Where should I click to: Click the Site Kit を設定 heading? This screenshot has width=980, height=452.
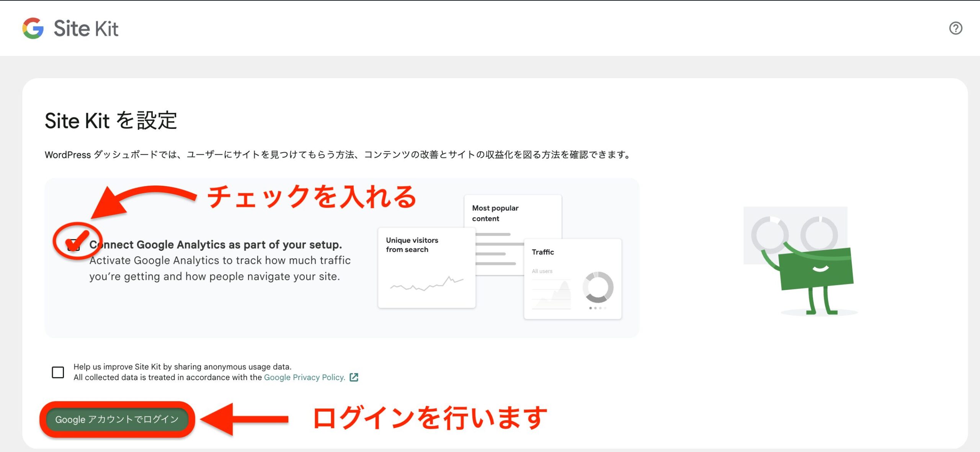111,121
